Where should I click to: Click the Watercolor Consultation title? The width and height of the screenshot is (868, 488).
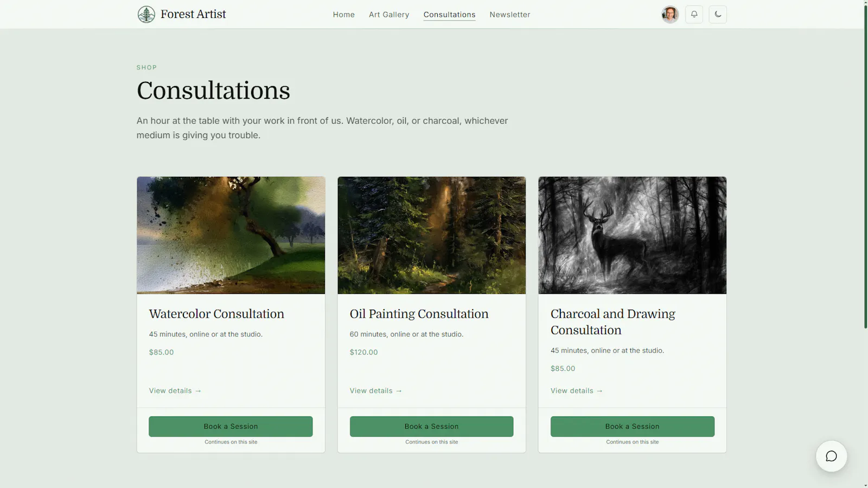click(x=216, y=314)
